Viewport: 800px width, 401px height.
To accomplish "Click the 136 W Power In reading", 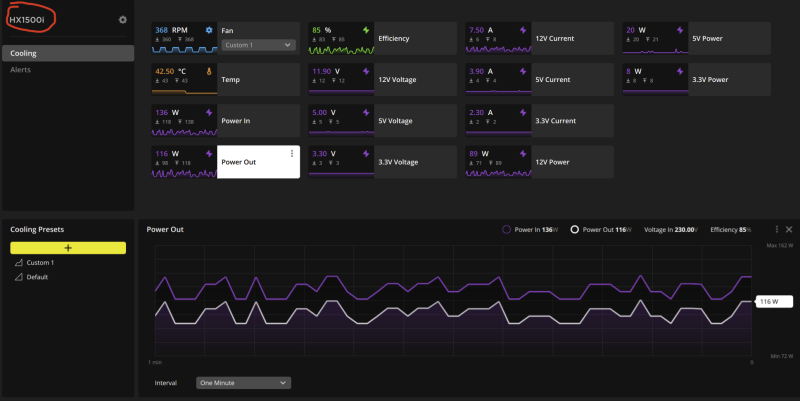I will pyautogui.click(x=167, y=112).
